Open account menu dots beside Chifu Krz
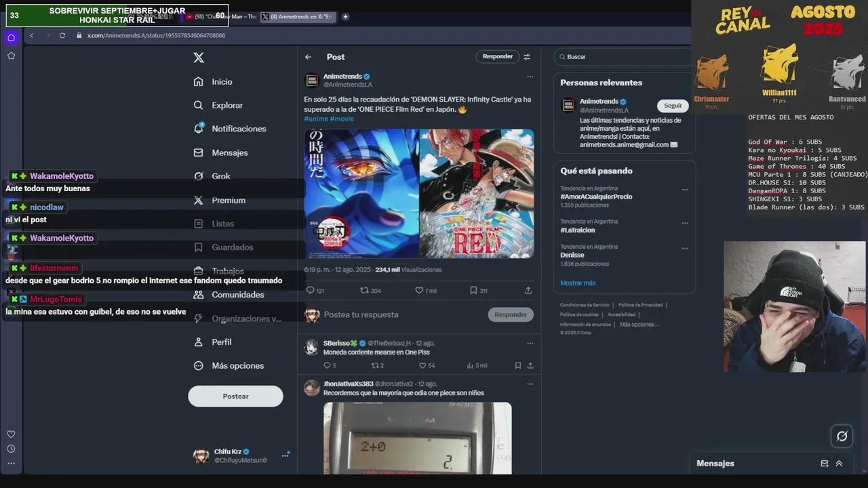Viewport: 868px width, 488px height. [285, 455]
